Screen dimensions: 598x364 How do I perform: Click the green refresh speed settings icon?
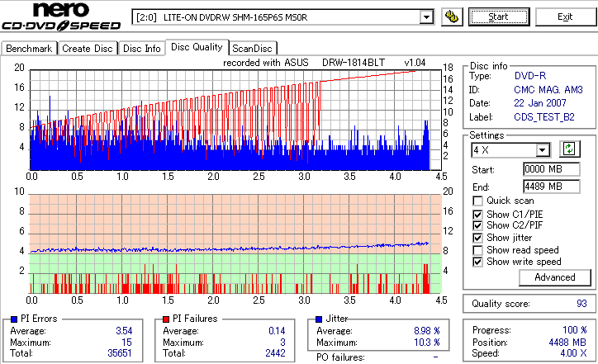click(569, 149)
